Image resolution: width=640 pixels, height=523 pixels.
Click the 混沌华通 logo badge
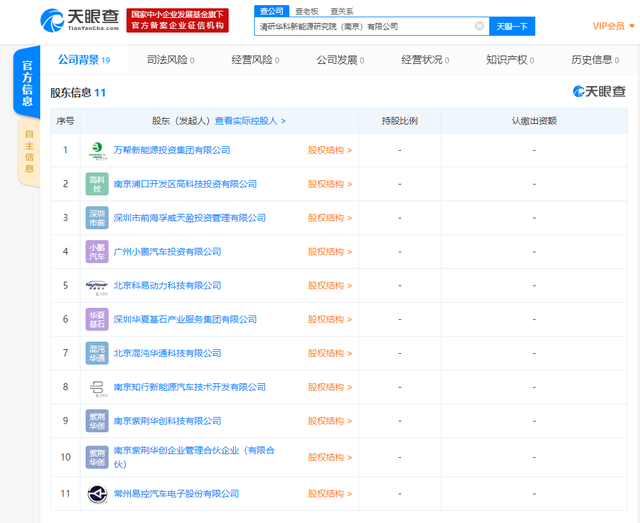point(97,353)
